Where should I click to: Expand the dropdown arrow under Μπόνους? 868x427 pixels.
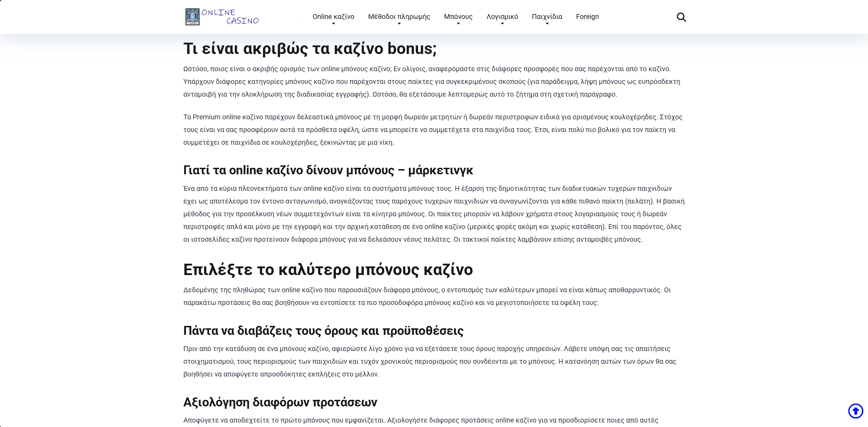[x=458, y=24]
